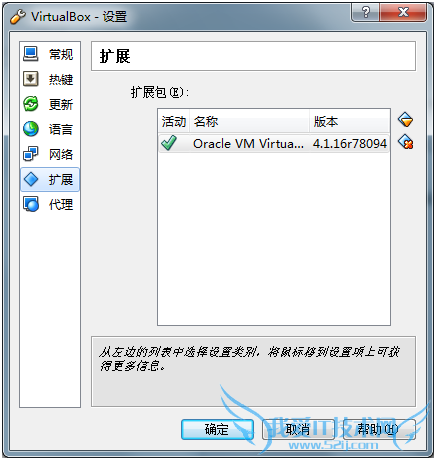Open the 代理 (Proxy) settings category
Viewport: 436px width, 460px height.
click(50, 204)
